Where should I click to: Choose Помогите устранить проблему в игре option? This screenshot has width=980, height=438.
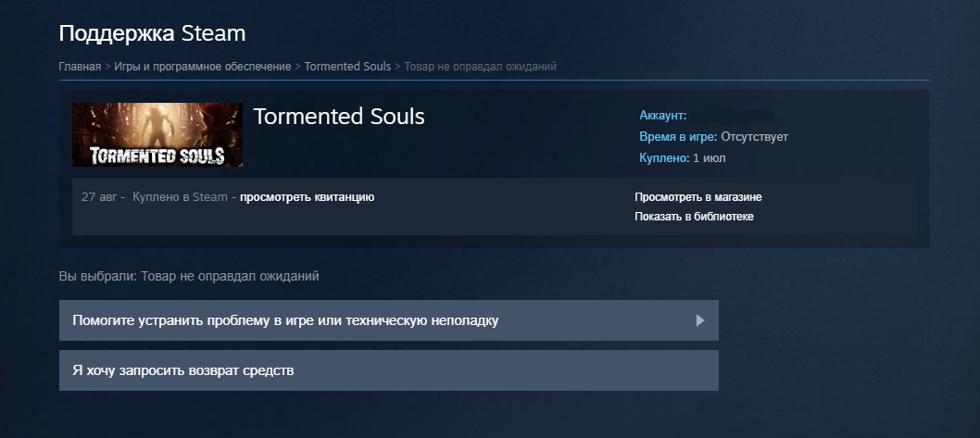tap(389, 320)
